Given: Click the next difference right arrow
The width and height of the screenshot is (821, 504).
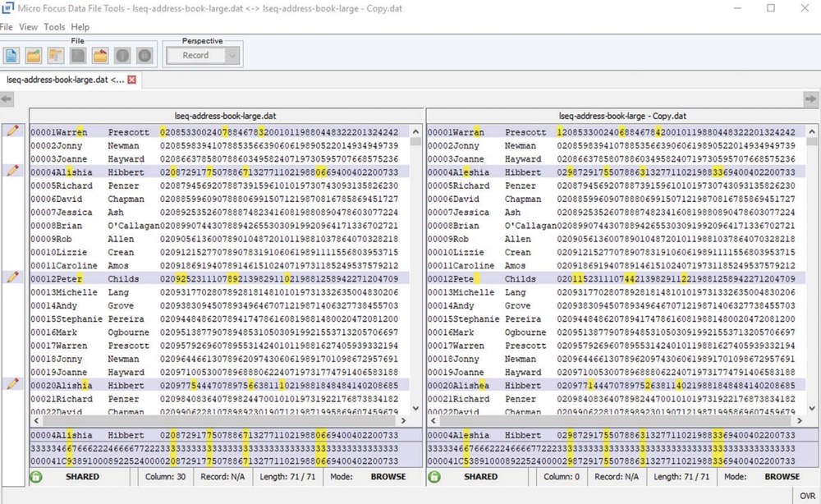Looking at the screenshot, I should pyautogui.click(x=810, y=99).
